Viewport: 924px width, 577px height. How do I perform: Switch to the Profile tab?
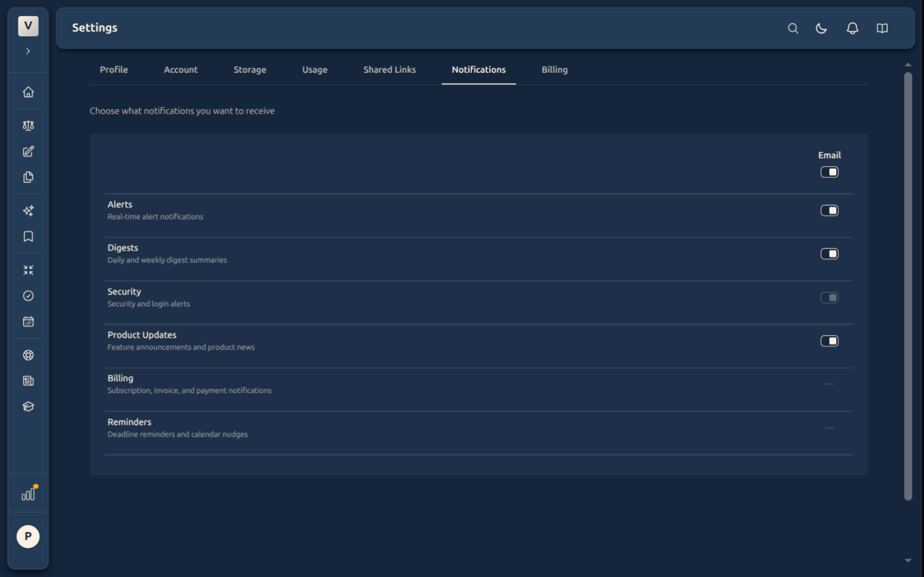point(114,70)
